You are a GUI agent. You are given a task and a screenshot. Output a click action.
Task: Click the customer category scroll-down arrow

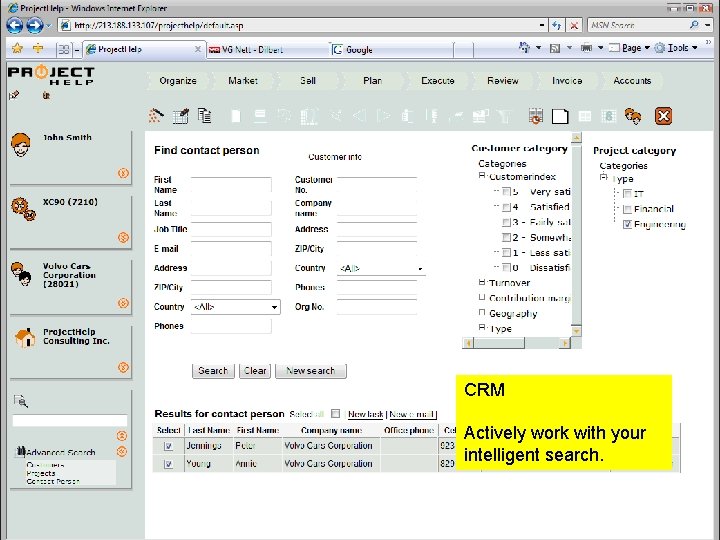[576, 330]
